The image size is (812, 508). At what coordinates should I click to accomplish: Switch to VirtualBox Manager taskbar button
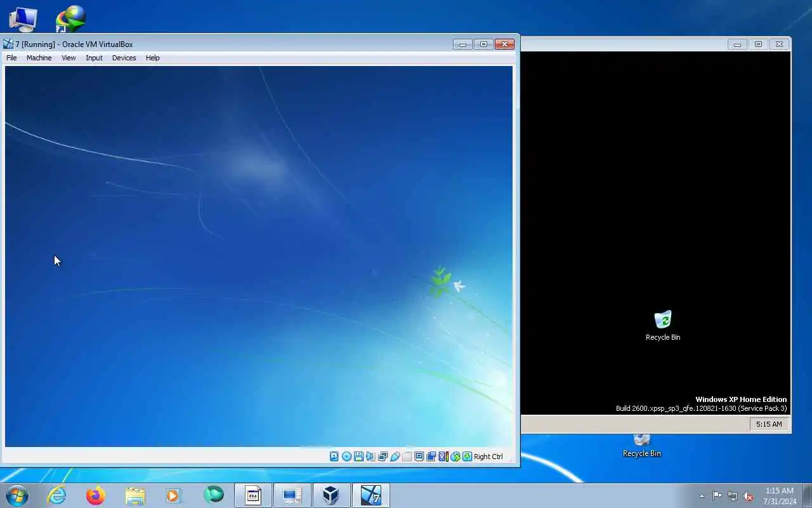pyautogui.click(x=331, y=495)
